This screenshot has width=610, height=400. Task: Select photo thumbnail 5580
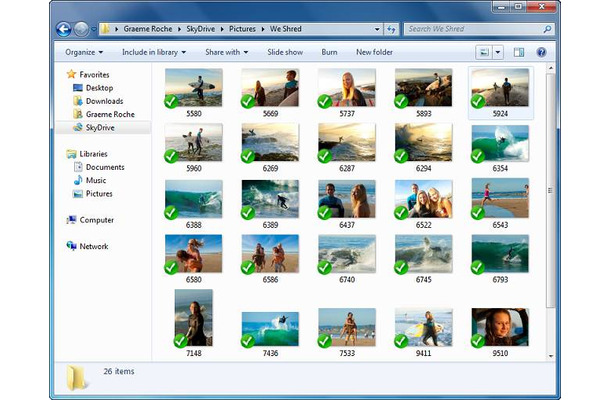click(194, 88)
